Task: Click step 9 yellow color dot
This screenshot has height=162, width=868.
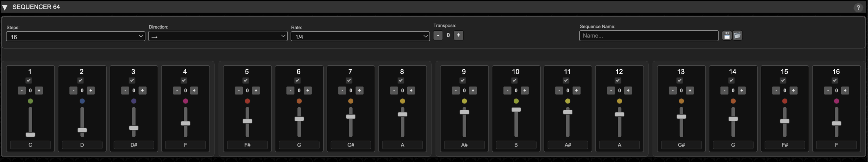Action: pyautogui.click(x=465, y=101)
